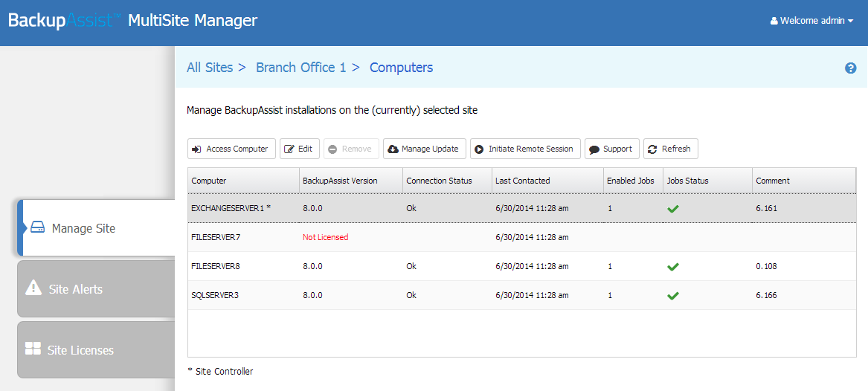Click the green checkmark for FILESERVER8
868x391 pixels.
673,267
